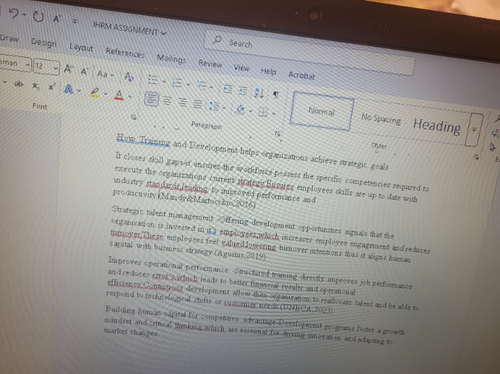Click Increase Font Size icon
Image resolution: width=500 pixels, height=374 pixels.
pyautogui.click(x=68, y=69)
